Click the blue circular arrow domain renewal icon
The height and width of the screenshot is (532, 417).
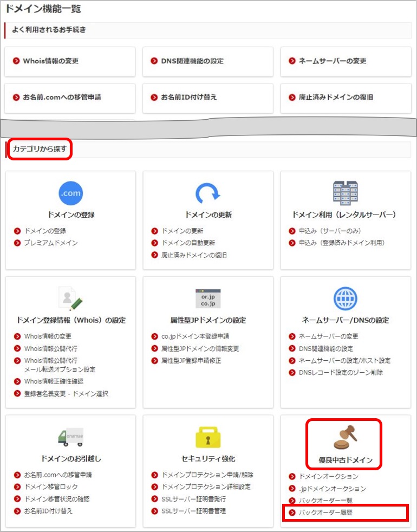click(208, 193)
